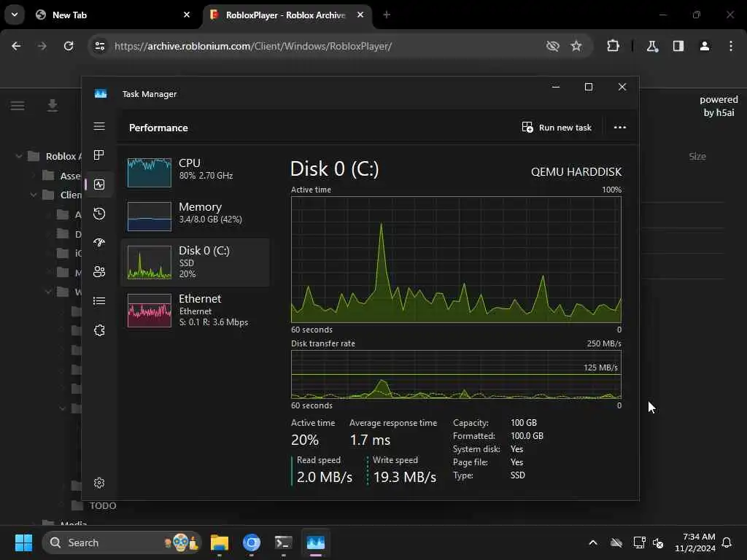Toggle the h5ai sidebar menu icon
The image size is (747, 560).
[18, 106]
